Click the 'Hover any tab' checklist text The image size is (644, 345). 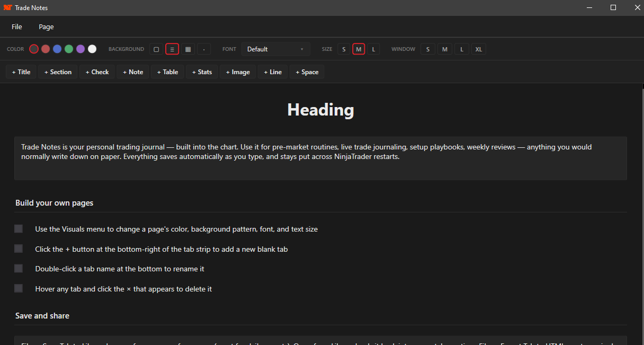[x=123, y=289]
